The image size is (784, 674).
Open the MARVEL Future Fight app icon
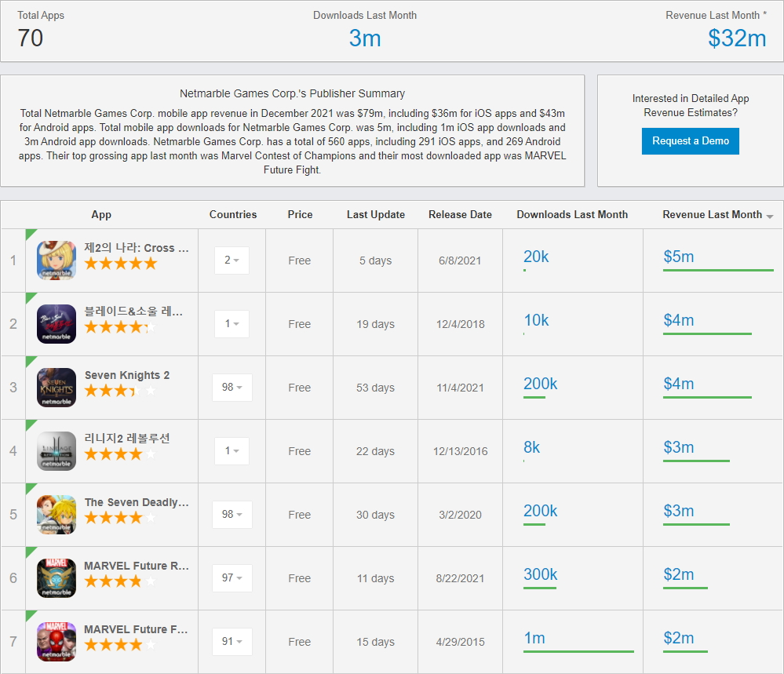tap(57, 641)
